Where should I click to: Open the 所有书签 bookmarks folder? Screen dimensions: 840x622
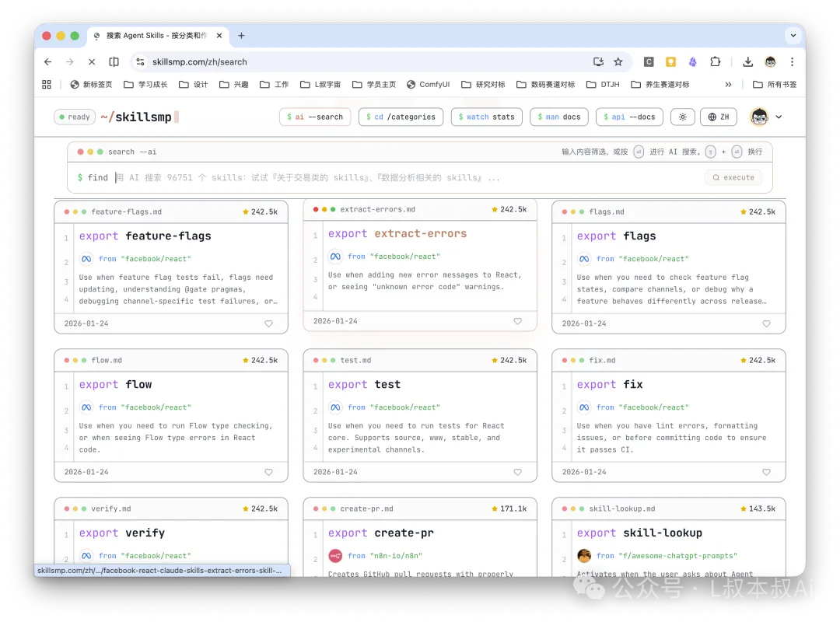(775, 85)
